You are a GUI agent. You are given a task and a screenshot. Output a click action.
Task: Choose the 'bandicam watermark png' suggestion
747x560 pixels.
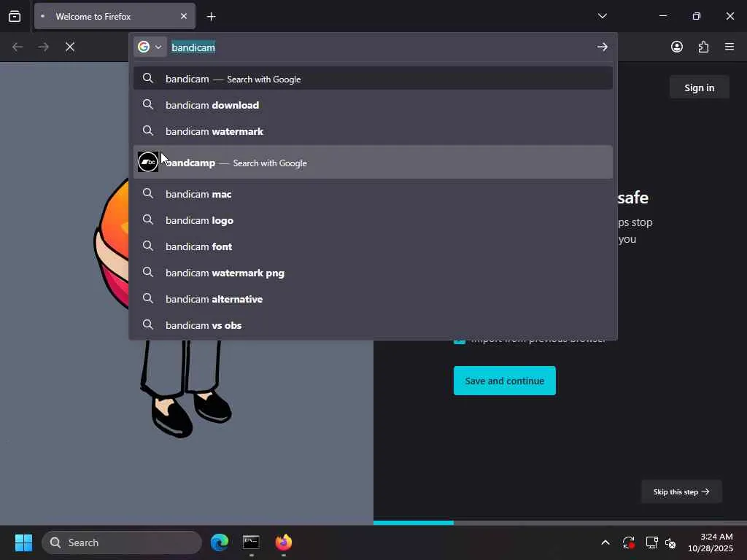click(373, 273)
